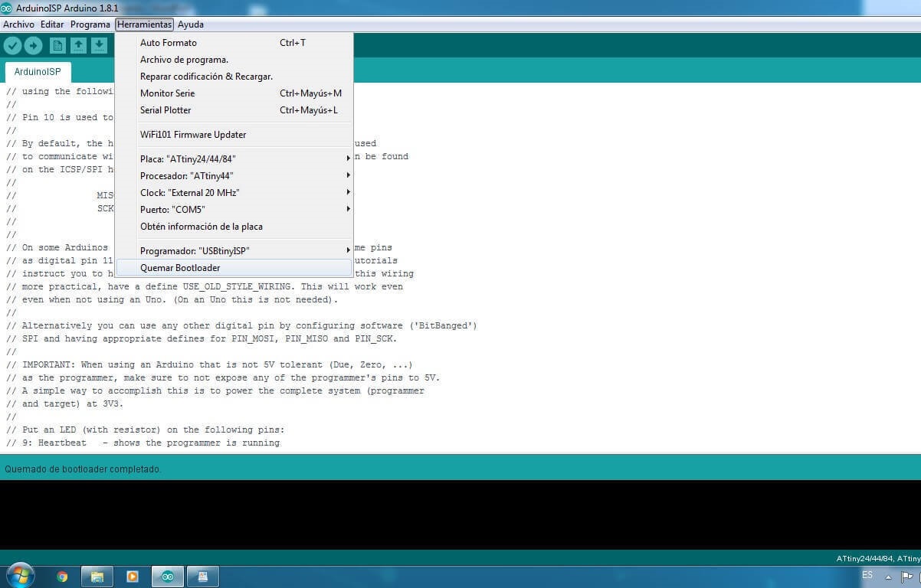Expand the Procesador ATtiny44 submenu

[x=234, y=176]
